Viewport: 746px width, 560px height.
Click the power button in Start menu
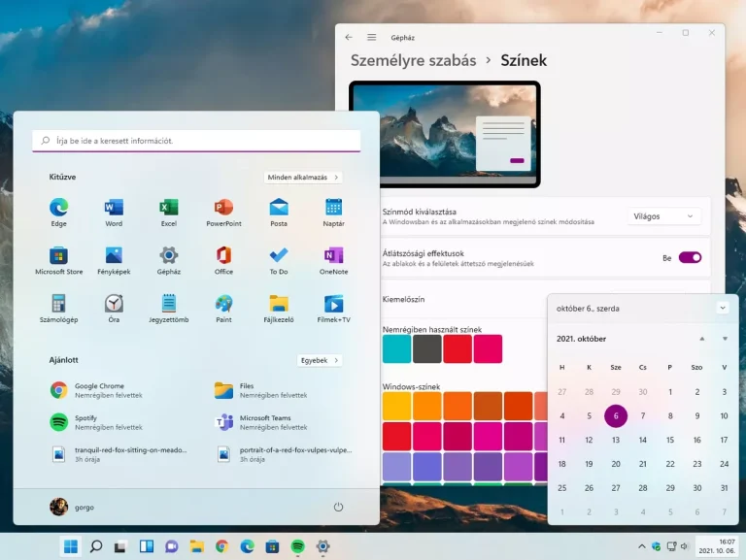(x=338, y=507)
